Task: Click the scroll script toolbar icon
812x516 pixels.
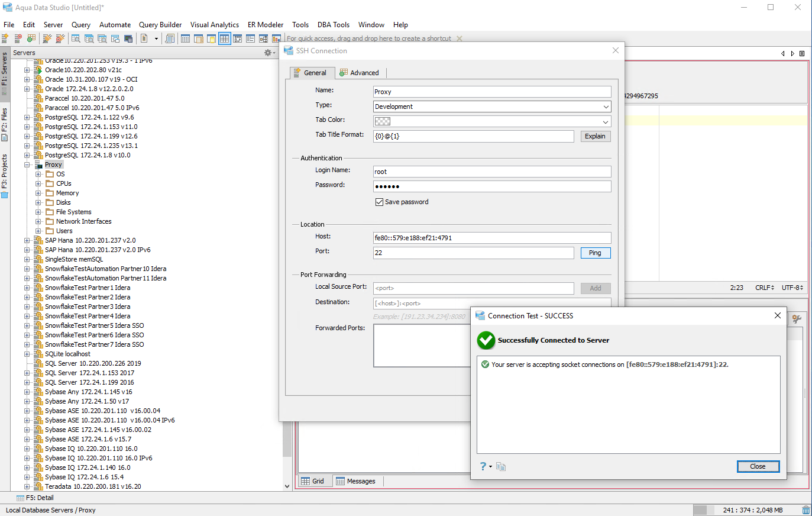Action: (170, 38)
